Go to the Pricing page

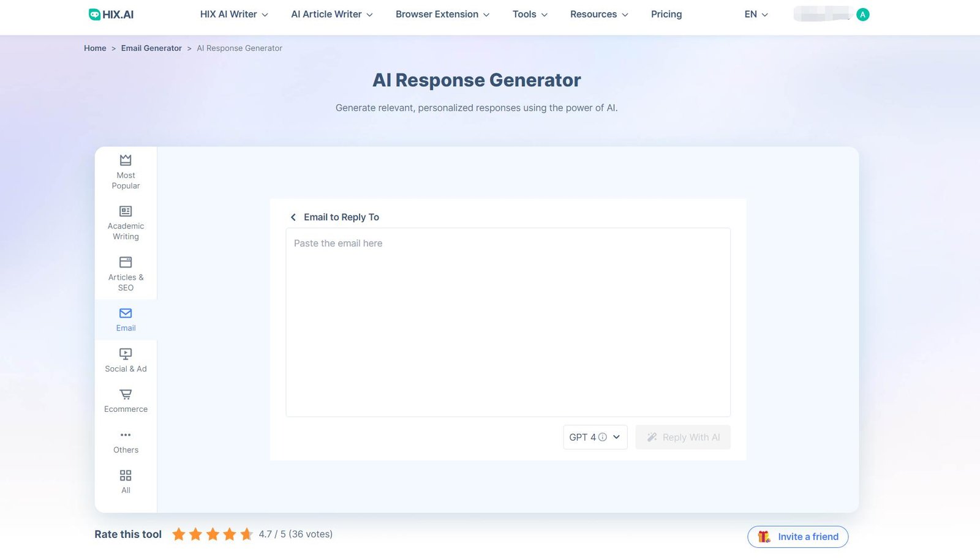pos(666,13)
